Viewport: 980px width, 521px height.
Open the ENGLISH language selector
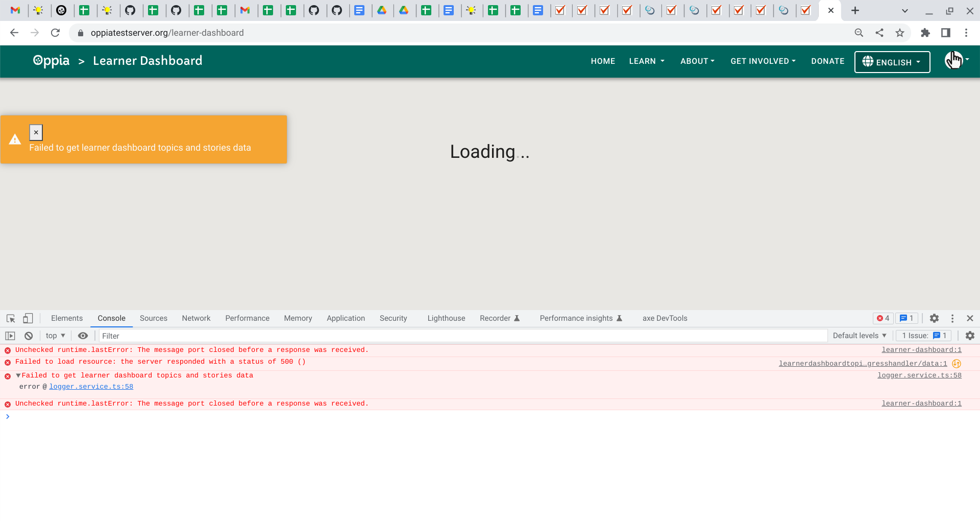click(892, 62)
